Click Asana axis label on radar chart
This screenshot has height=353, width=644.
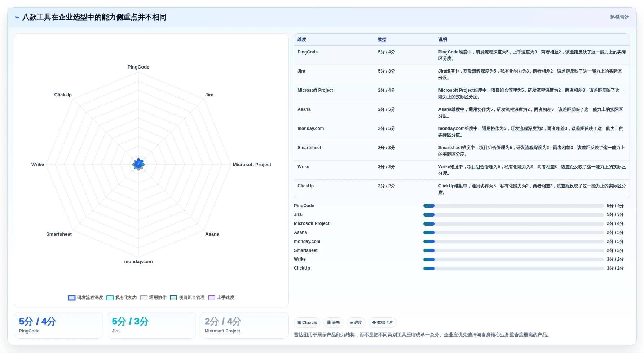tap(212, 234)
